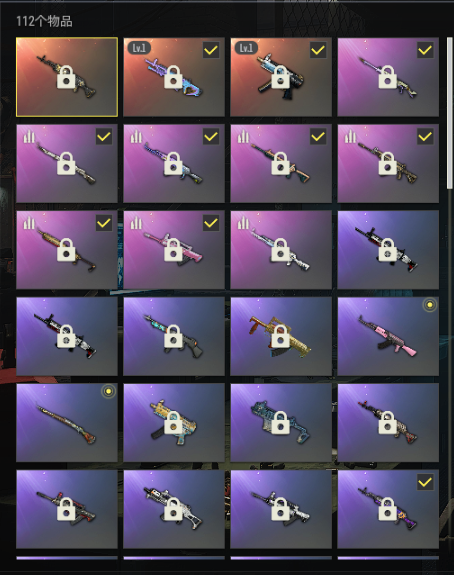Click the yellow dot indicator on the pink AKM
The height and width of the screenshot is (575, 454).
[x=429, y=305]
